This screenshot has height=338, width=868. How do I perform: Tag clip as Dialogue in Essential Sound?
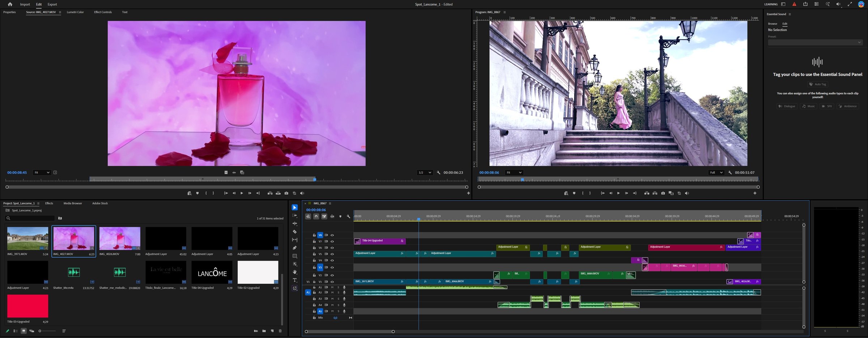pyautogui.click(x=787, y=106)
